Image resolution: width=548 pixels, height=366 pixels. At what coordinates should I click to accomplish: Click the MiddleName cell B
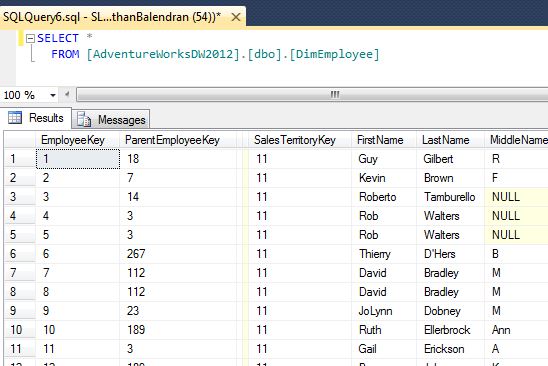pos(517,254)
